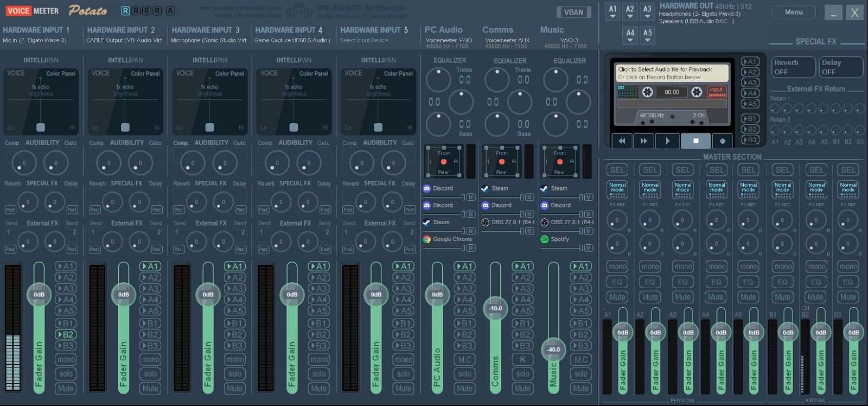Click the Steam entry under PC Audio
This screenshot has height=406, width=868.
click(436, 222)
